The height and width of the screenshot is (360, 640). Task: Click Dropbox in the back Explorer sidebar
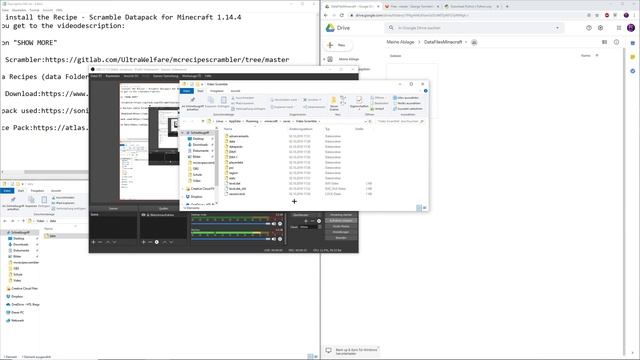(x=17, y=296)
